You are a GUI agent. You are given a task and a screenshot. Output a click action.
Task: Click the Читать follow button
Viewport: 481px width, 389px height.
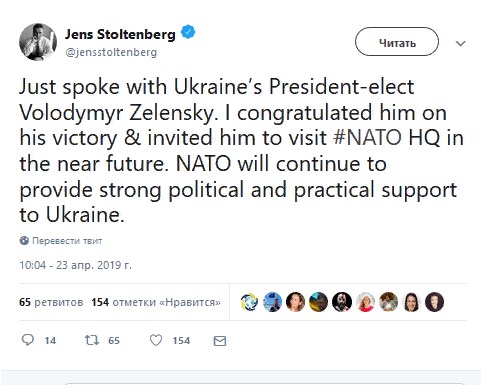point(397,42)
